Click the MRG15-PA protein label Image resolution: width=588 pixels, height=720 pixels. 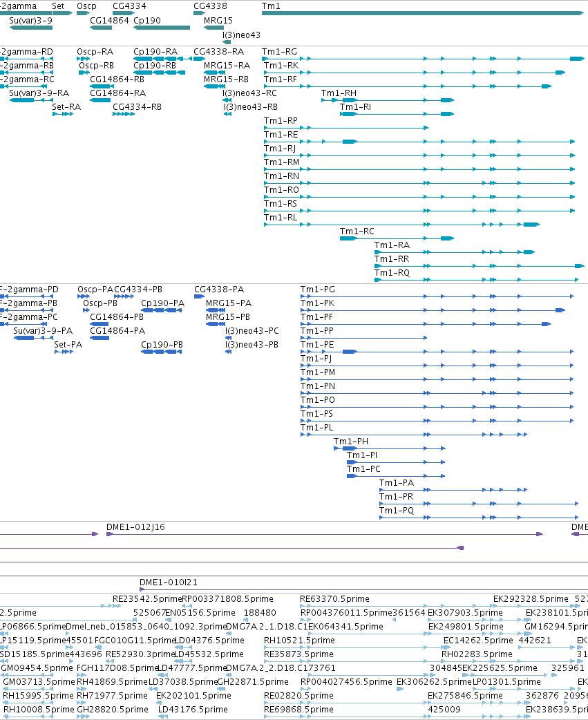[x=229, y=303]
